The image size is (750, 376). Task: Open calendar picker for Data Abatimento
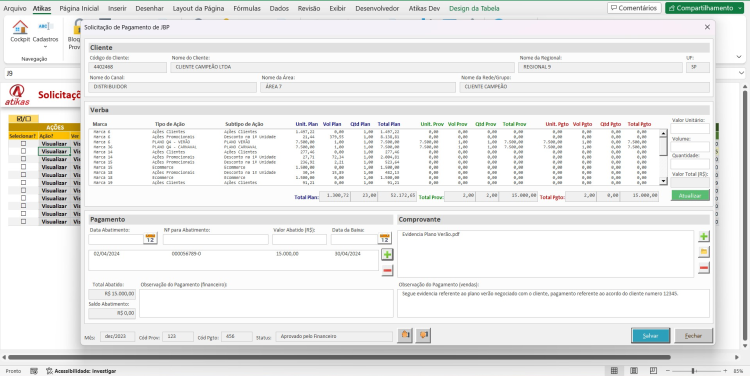coord(150,239)
